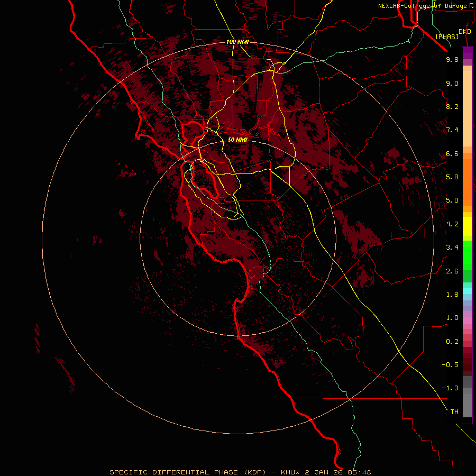Screen dimensions: 476x476
Task: Pick the yellow segment of the color bar
Action: click(467, 226)
